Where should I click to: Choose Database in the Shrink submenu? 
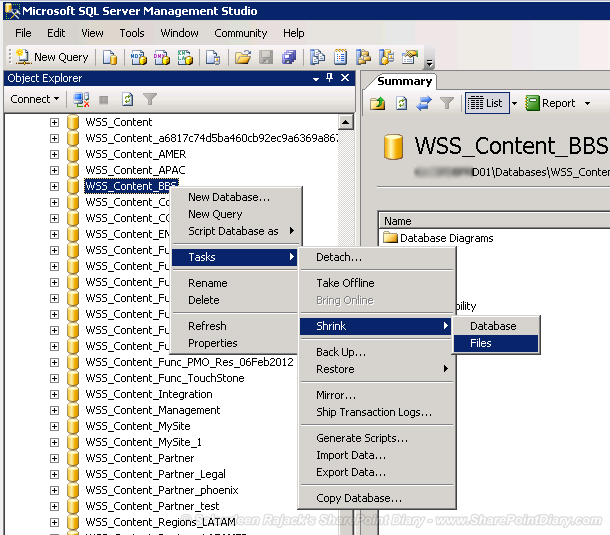point(496,326)
